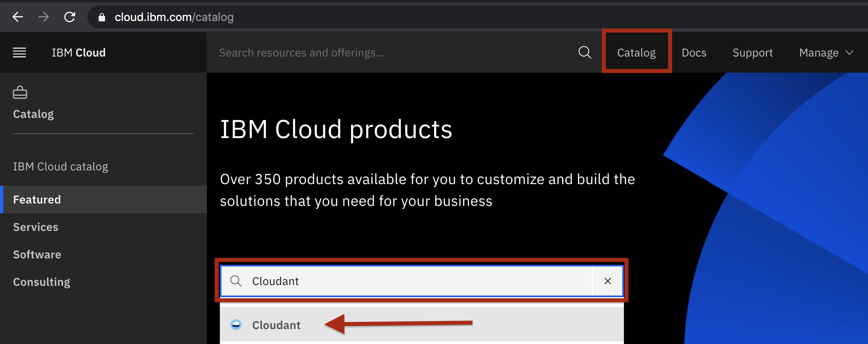Image resolution: width=868 pixels, height=344 pixels.
Task: Select Software in the sidebar
Action: pos(103,254)
